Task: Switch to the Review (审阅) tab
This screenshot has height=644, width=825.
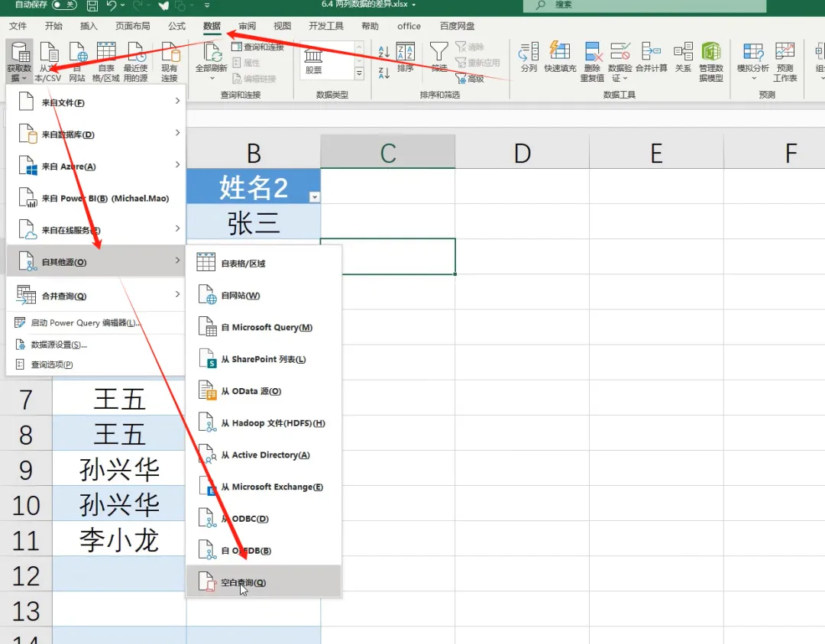Action: (247, 26)
